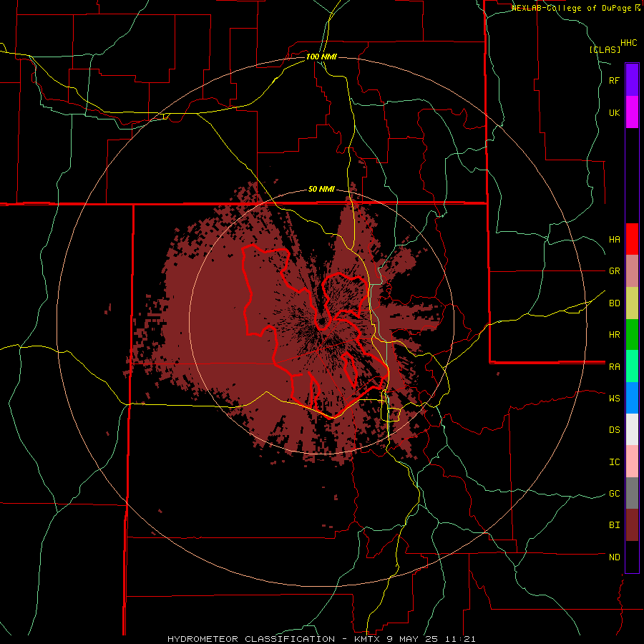Click the [CLAS] units label
Screen dimensions: 644x644
coord(605,49)
